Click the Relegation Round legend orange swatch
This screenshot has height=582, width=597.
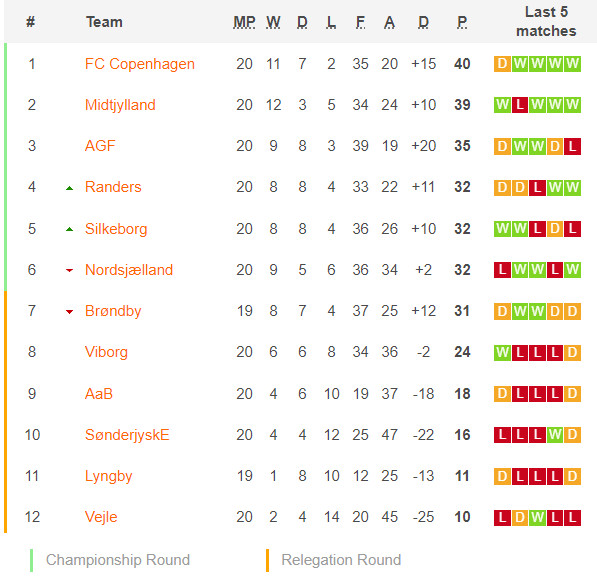[267, 560]
